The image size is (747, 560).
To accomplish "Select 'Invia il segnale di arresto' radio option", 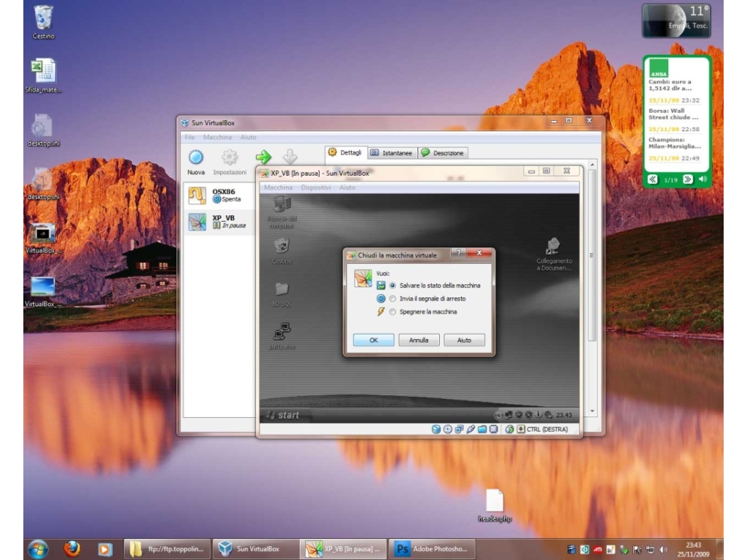I will coord(392,298).
